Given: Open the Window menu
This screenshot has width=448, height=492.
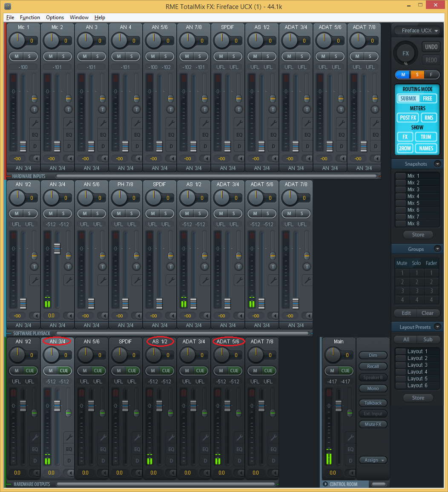Looking at the screenshot, I should 79,17.
